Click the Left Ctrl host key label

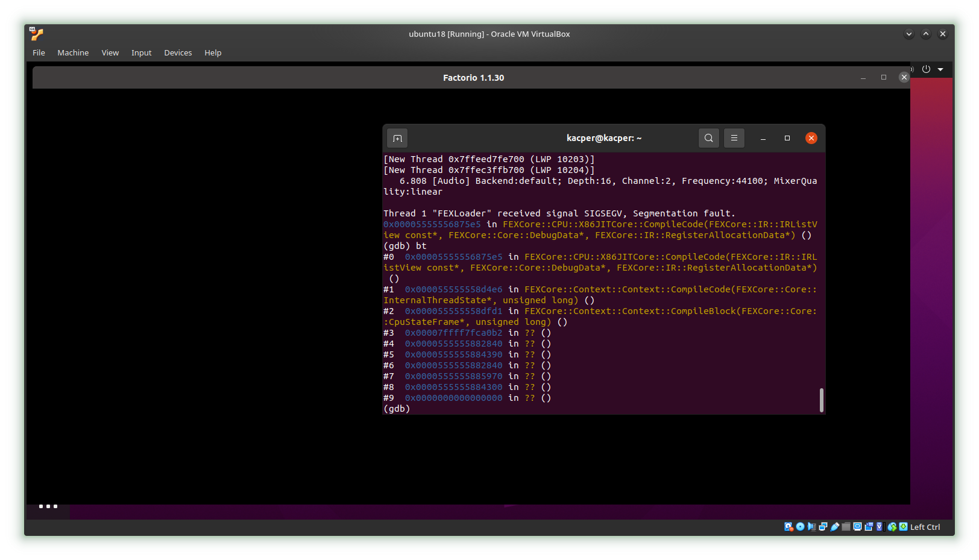tap(925, 527)
